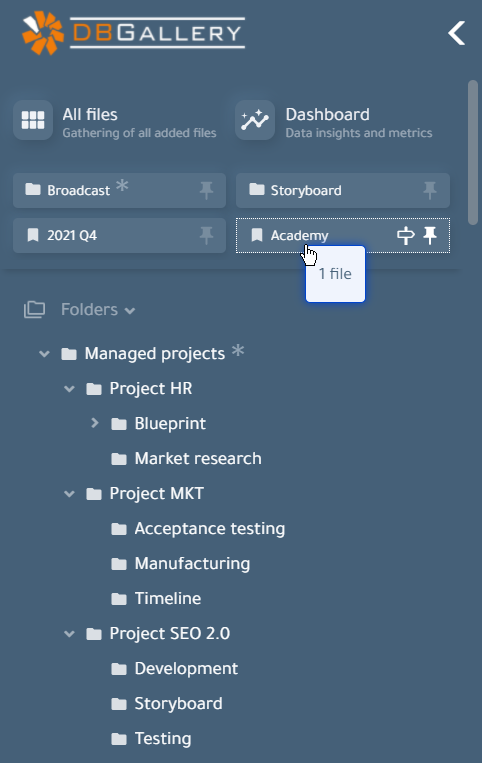Click the DBGallery logo

pyautogui.click(x=133, y=33)
